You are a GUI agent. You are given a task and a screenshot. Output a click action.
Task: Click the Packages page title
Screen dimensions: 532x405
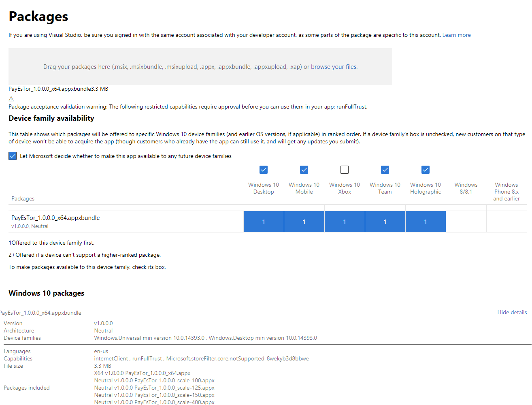(x=38, y=17)
